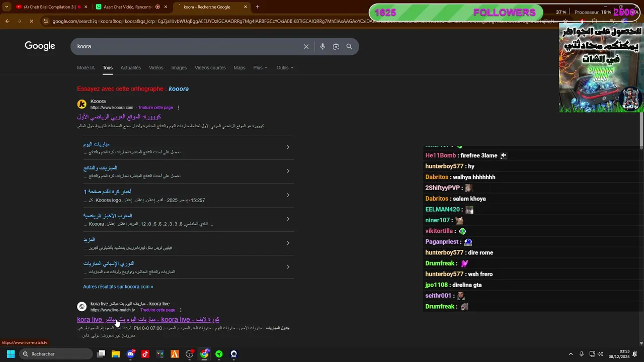Open the webcam app in the taskbar
This screenshot has height=362, width=644.
pyautogui.click(x=234, y=354)
